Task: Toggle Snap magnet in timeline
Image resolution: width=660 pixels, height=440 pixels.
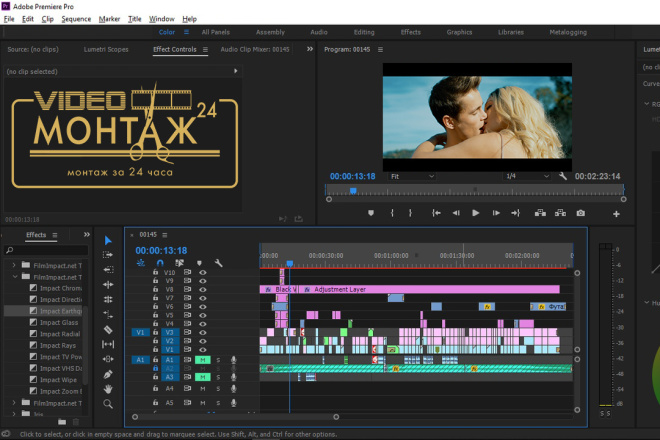Action: (x=160, y=263)
